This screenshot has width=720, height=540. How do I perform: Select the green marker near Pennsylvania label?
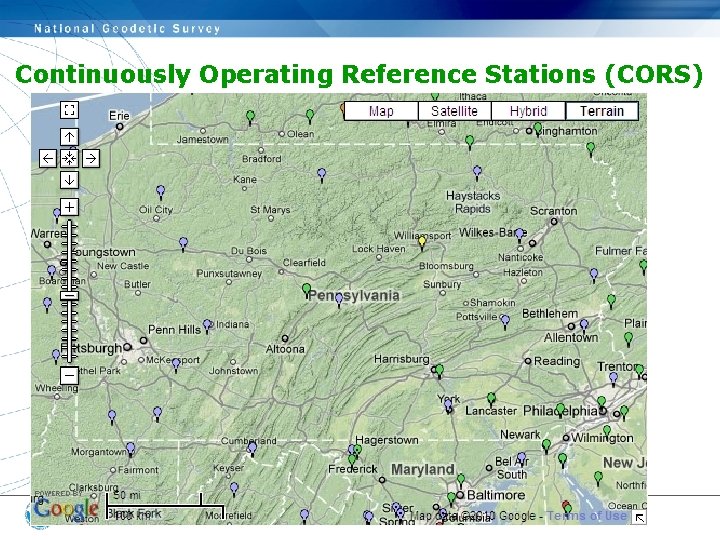coord(307,290)
